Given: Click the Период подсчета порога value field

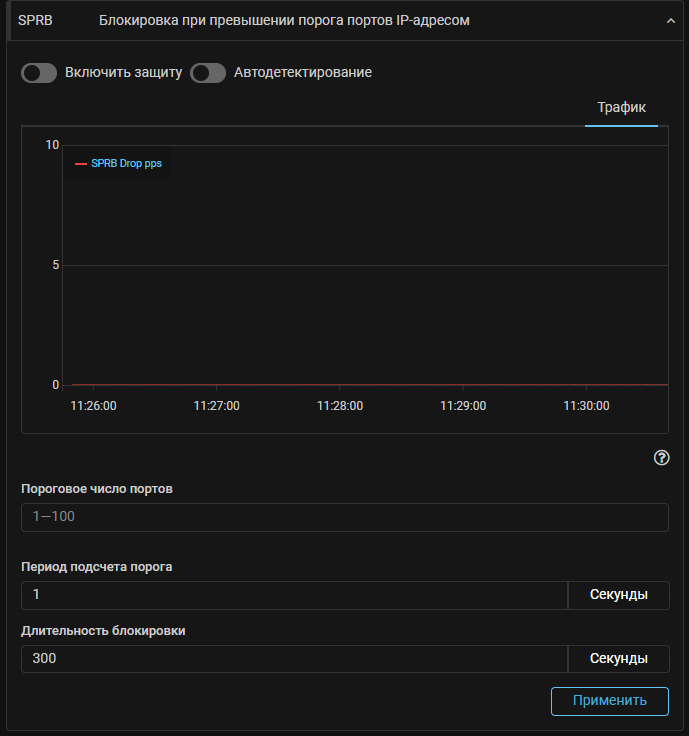Looking at the screenshot, I should pos(294,595).
